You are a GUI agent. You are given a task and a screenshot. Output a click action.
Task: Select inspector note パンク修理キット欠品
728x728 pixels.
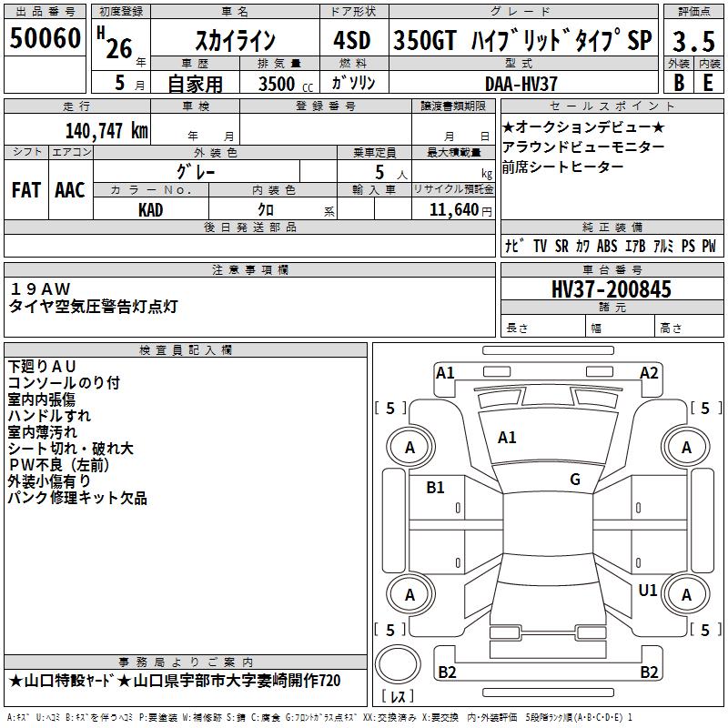coord(77,498)
